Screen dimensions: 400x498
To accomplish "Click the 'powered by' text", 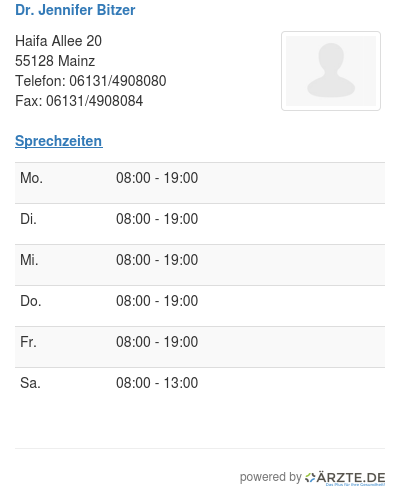I will 271,477.
